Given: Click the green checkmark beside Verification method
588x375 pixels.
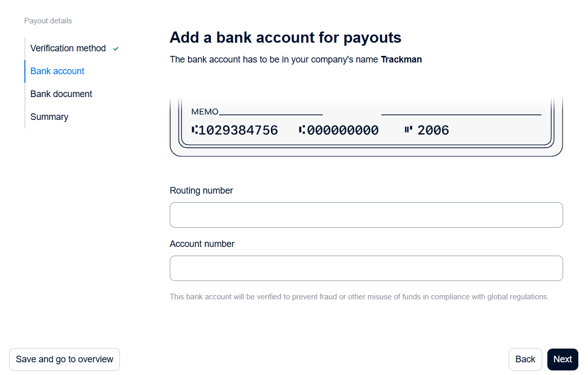Looking at the screenshot, I should (116, 49).
